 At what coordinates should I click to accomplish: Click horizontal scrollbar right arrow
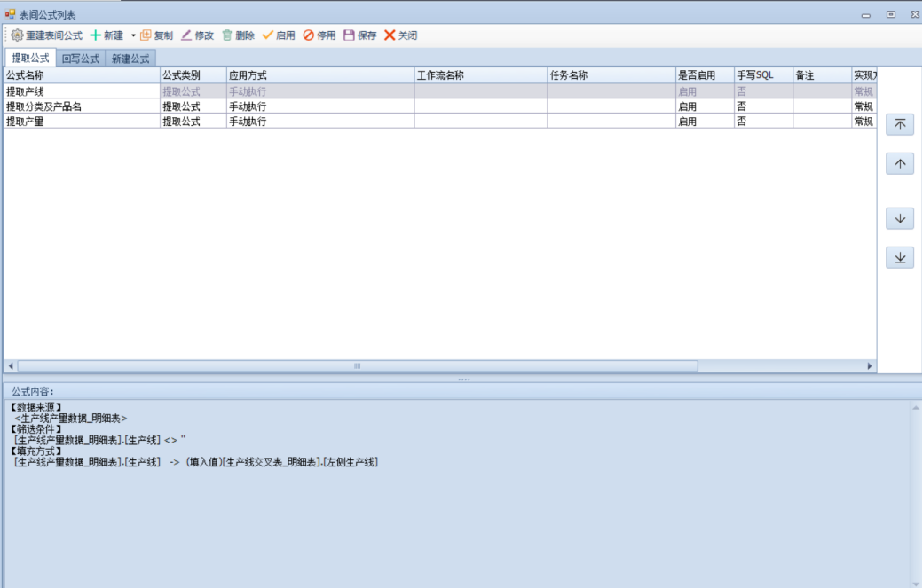click(x=870, y=366)
